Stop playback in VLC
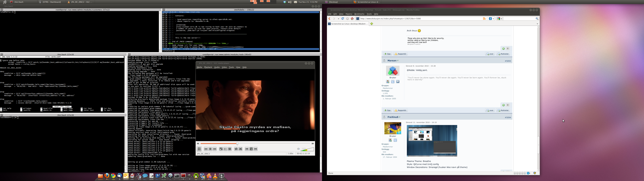644x181 pixels. coord(210,149)
